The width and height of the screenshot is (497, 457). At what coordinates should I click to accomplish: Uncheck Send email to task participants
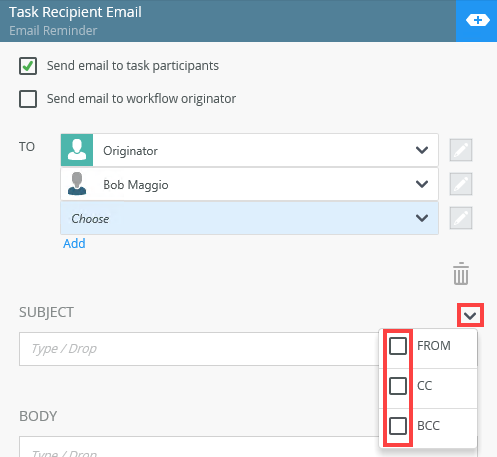pyautogui.click(x=28, y=66)
